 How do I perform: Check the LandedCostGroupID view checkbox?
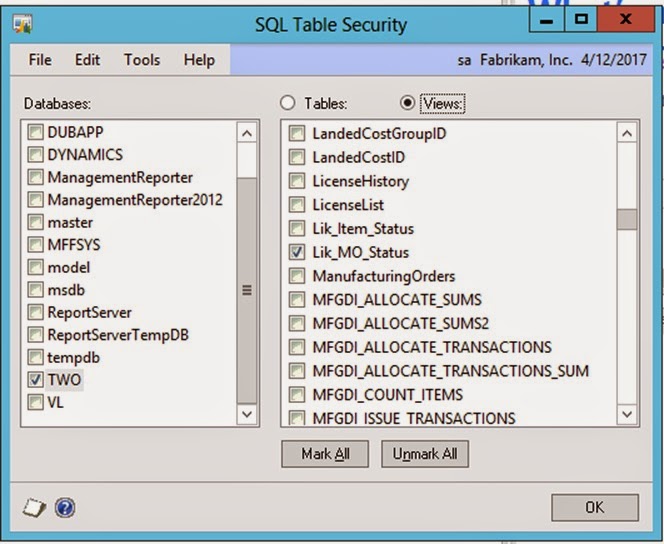click(296, 134)
